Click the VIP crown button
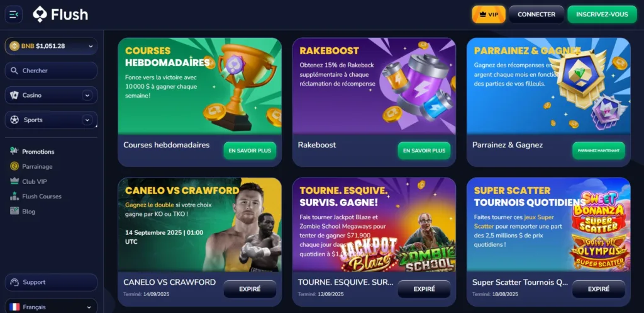The height and width of the screenshot is (313, 644). pos(489,14)
